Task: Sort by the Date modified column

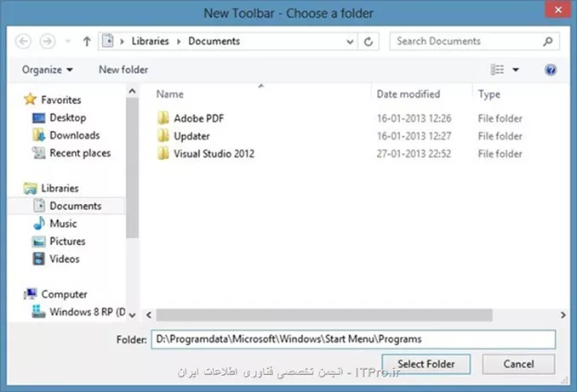Action: pos(408,94)
